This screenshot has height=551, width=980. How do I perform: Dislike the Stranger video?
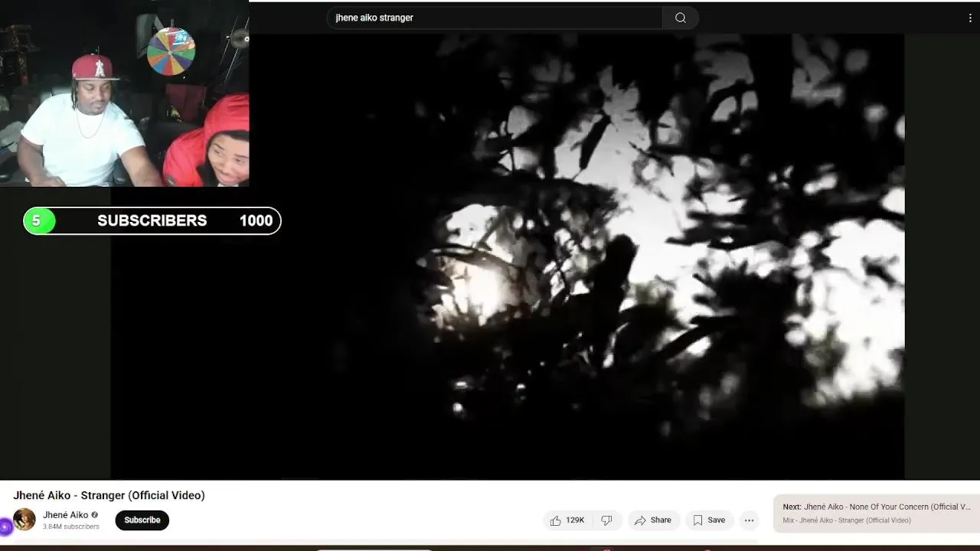606,520
